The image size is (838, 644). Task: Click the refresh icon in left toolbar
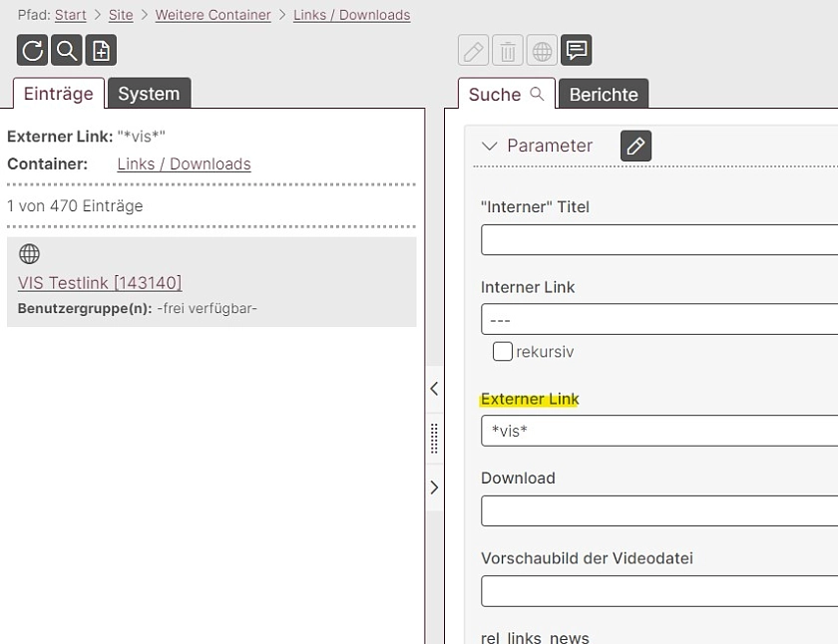pyautogui.click(x=33, y=50)
